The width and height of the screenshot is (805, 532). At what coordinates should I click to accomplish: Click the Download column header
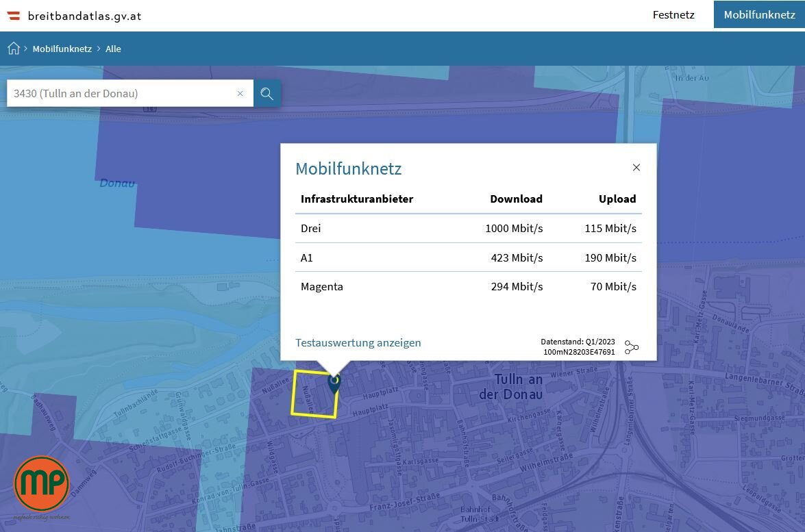tap(516, 199)
